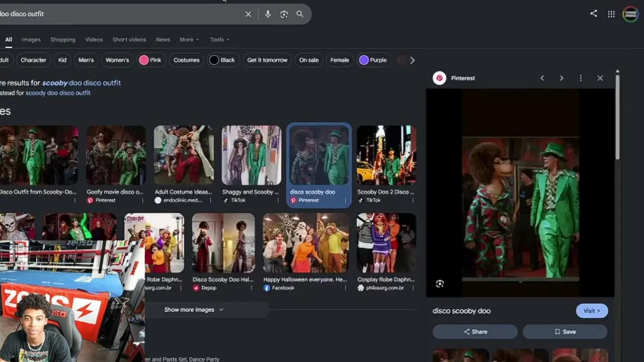644x362 pixels.
Task: Open the corrected "scooby doo disco outfit" link
Action: (x=81, y=83)
